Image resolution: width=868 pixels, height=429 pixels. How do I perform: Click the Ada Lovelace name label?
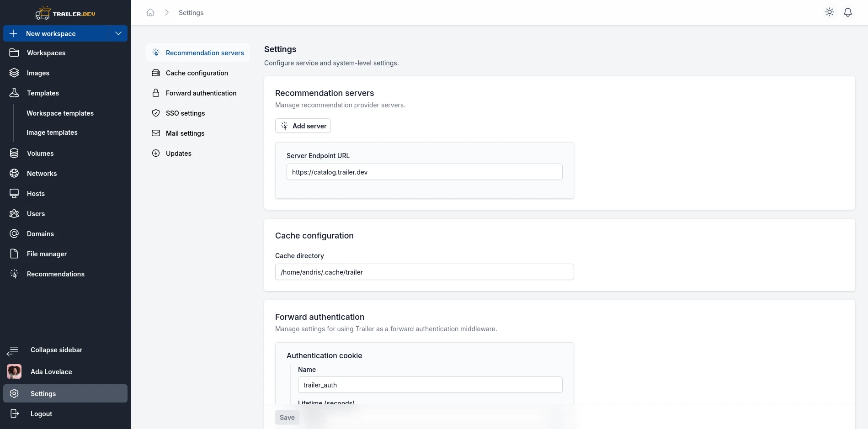click(x=51, y=372)
